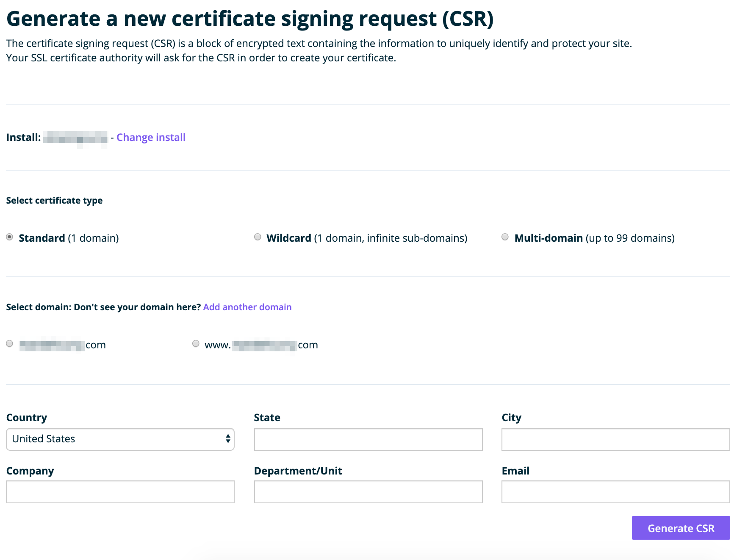Click the Standard (1 domain) label text
The image size is (748, 560).
click(x=69, y=238)
